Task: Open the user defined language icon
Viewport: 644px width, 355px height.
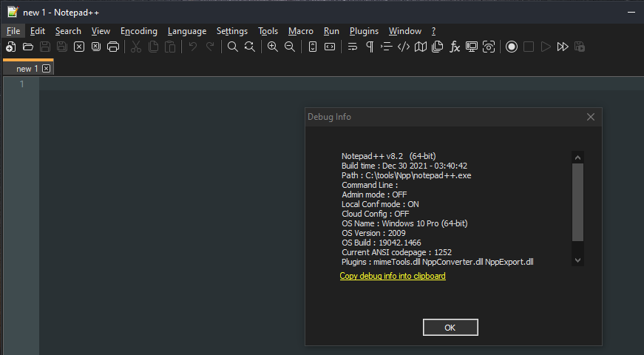Action: pyautogui.click(x=403, y=47)
